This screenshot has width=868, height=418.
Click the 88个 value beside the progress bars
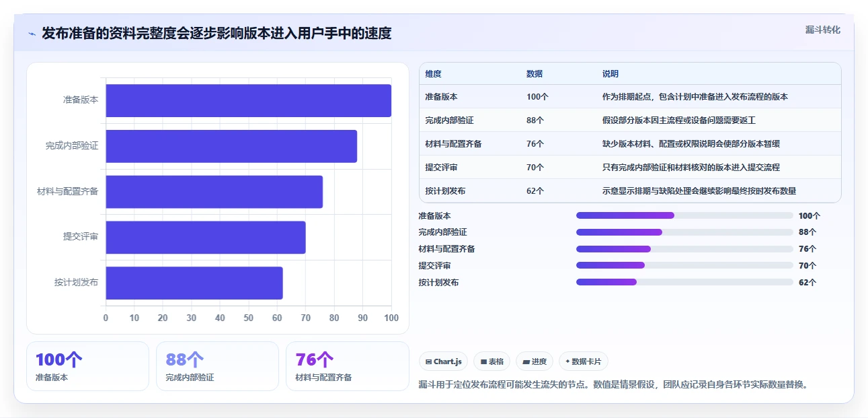click(807, 232)
